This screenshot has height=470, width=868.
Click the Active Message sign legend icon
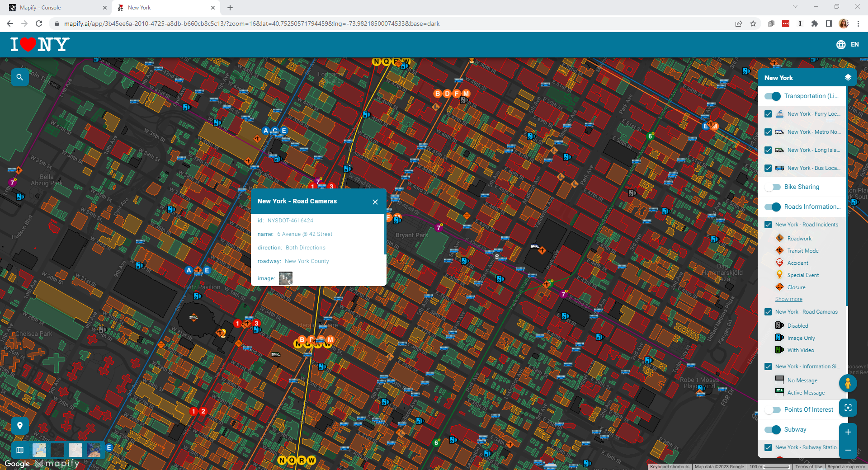click(779, 392)
